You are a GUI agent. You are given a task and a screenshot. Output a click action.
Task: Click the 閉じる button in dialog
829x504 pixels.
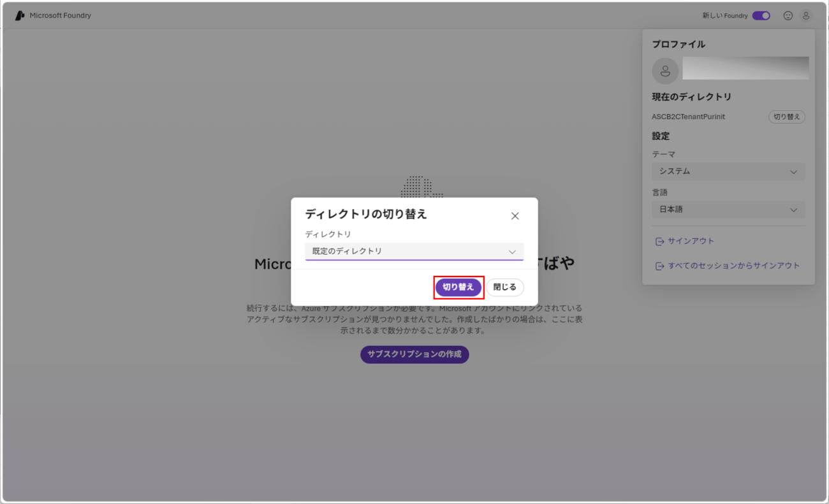pyautogui.click(x=505, y=287)
